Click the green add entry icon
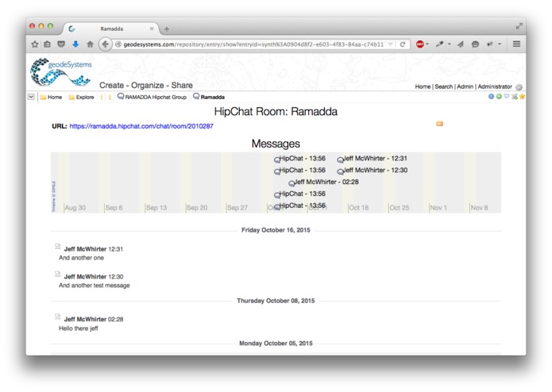The height and width of the screenshot is (392, 552). click(x=499, y=96)
